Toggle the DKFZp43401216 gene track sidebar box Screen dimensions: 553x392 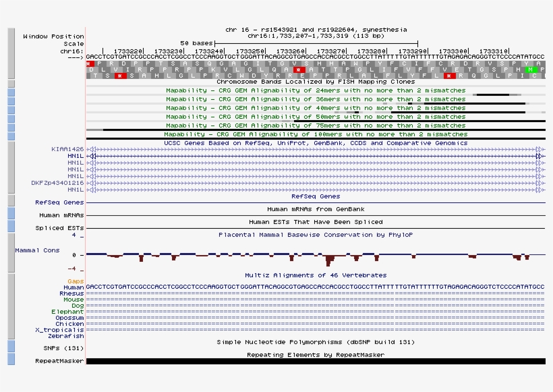coord(11,184)
